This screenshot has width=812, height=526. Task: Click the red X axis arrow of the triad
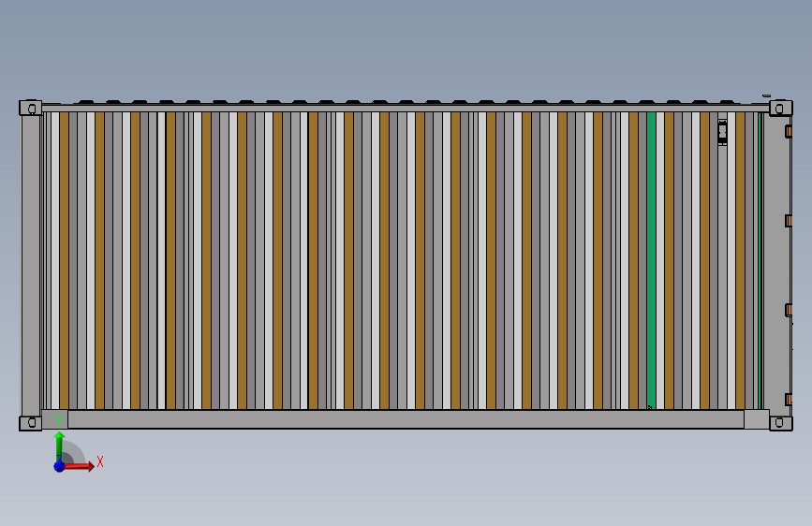(x=78, y=466)
